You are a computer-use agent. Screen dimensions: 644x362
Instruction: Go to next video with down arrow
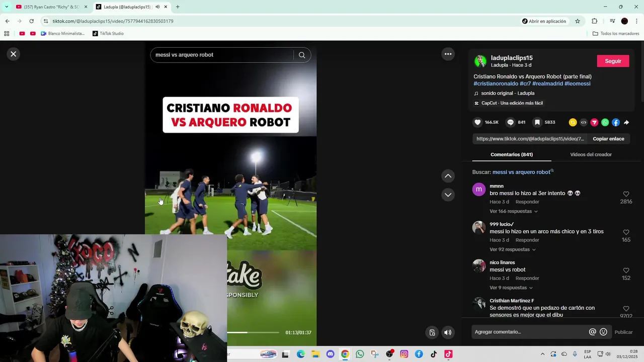[448, 195]
